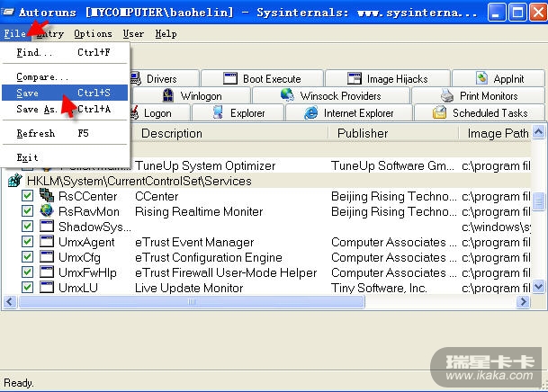This screenshot has width=548, height=392.
Task: Switch to the Print Monitors tab
Action: [x=479, y=95]
